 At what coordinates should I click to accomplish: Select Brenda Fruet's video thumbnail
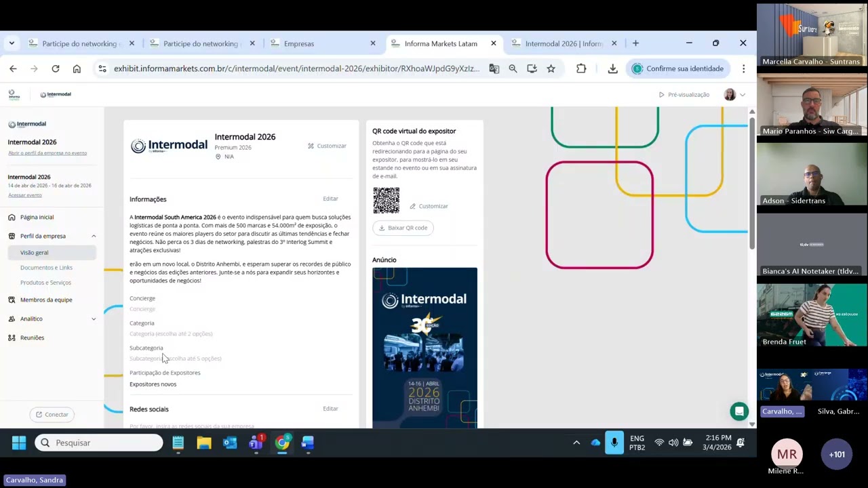tap(812, 316)
